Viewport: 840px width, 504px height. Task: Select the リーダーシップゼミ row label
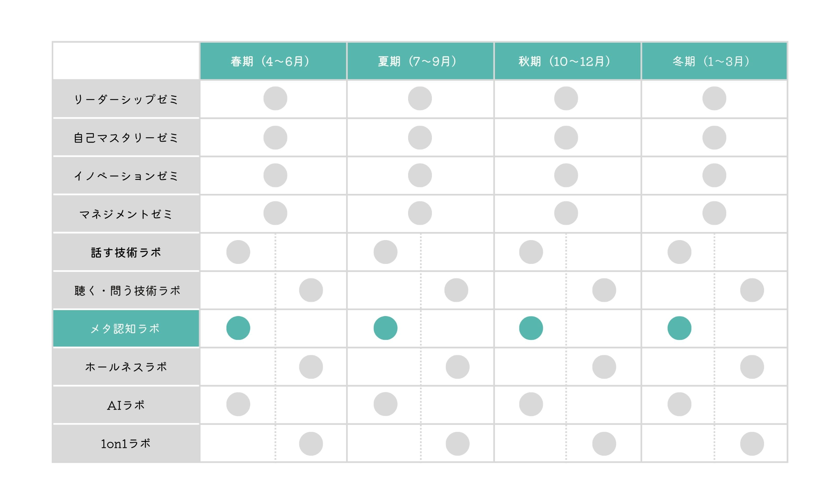coord(126,99)
